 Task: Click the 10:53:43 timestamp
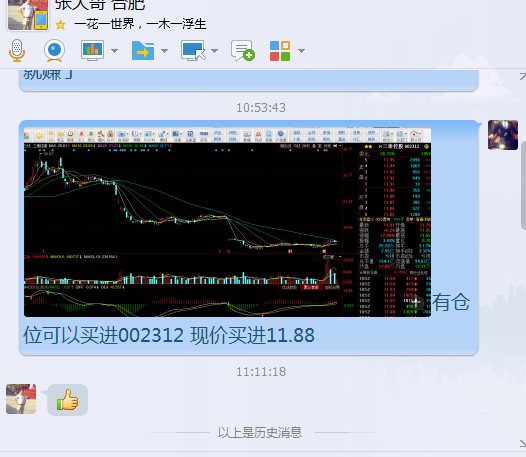click(261, 108)
